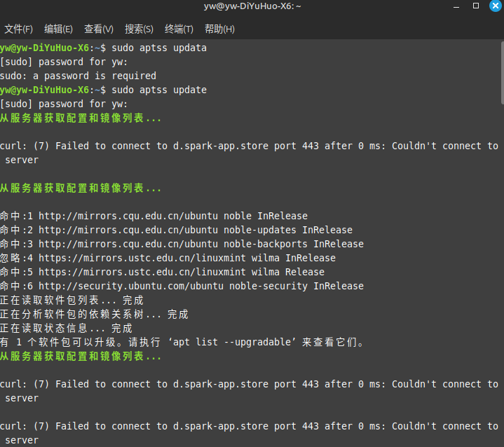Maximize the terminal window
This screenshot has height=447, width=504.
(x=475, y=6)
